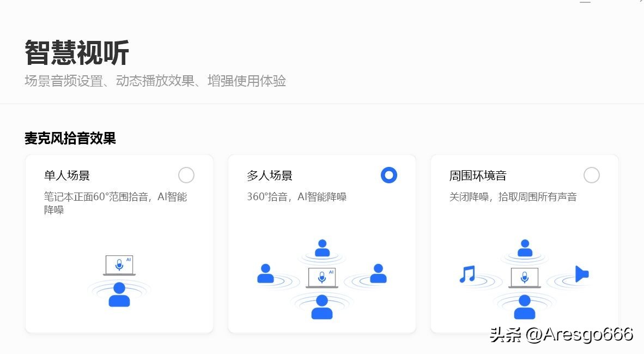
Task: Click the laptop microphone icon in 周围环境音
Action: click(x=524, y=277)
